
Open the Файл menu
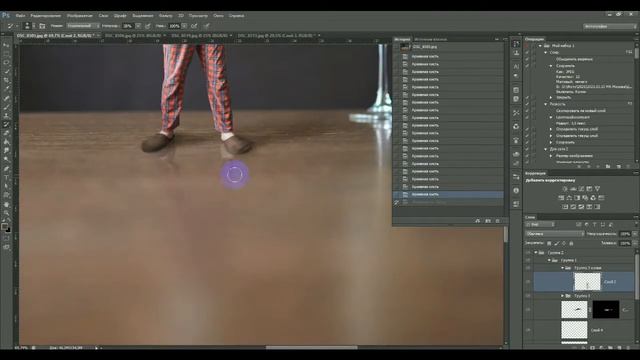[x=20, y=16]
